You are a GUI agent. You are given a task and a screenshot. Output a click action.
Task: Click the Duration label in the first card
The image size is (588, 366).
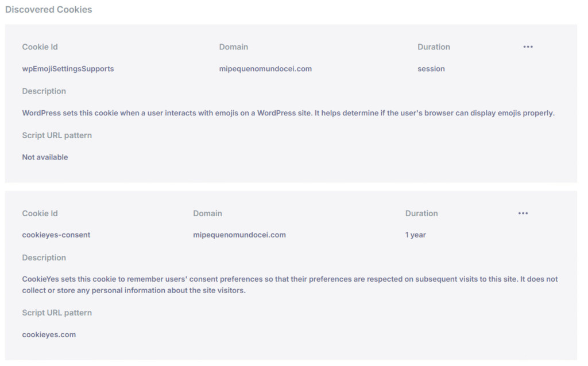click(x=434, y=47)
